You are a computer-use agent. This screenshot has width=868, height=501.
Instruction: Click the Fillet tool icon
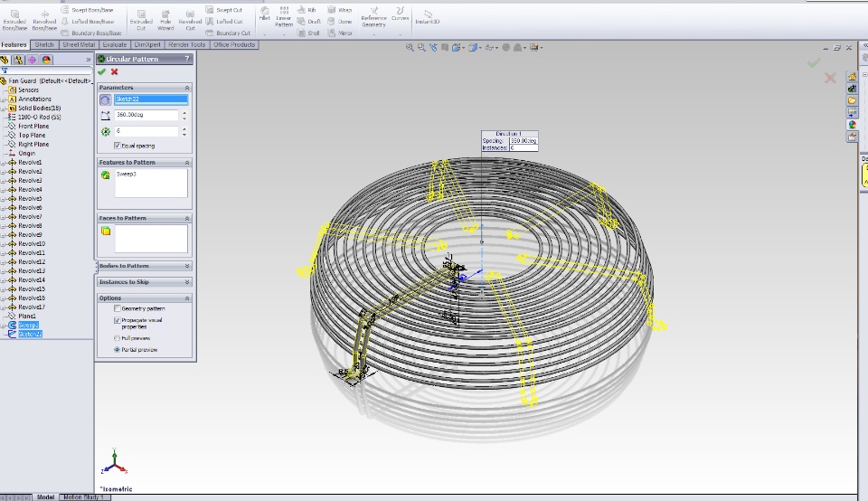pyautogui.click(x=265, y=13)
